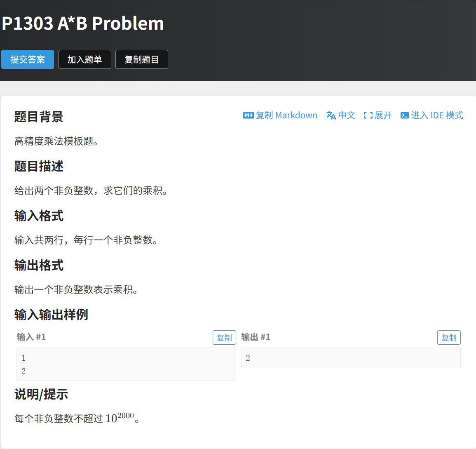
Task: Click the 题目描述 heading
Action: (39, 167)
